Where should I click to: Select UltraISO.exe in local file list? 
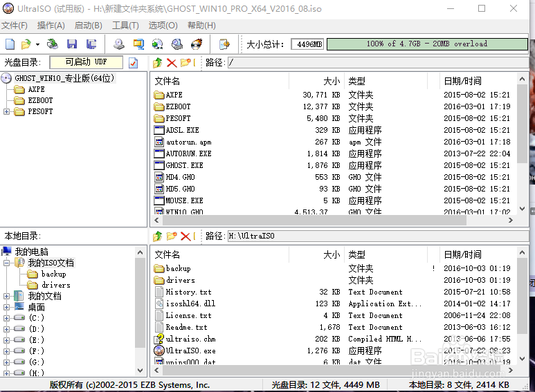(190, 351)
